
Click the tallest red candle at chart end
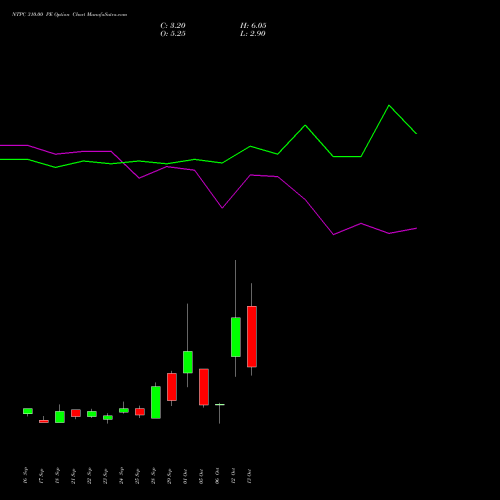(x=252, y=337)
